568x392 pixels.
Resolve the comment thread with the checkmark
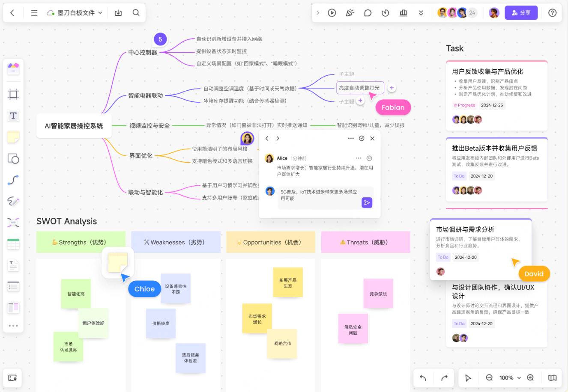(362, 138)
